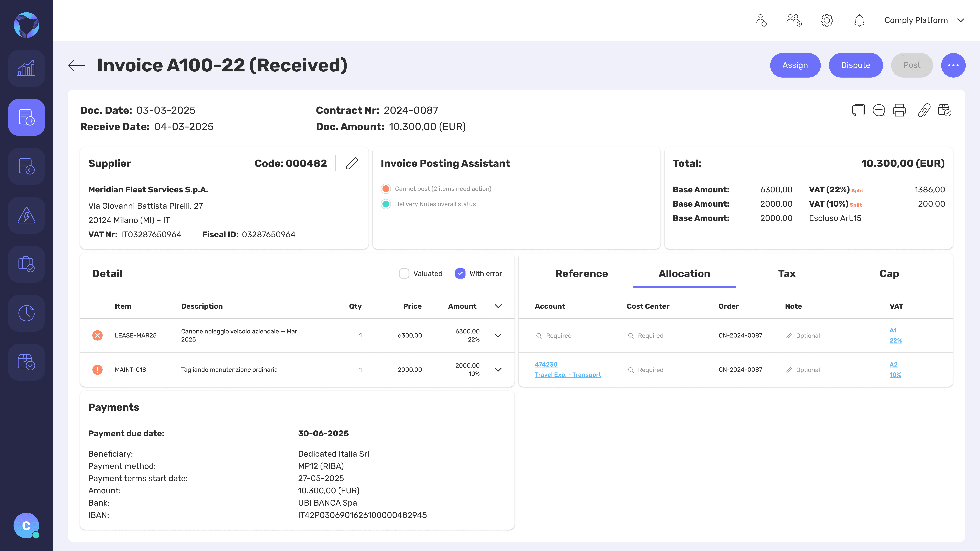Screen dimensions: 980x551
Task: Open the notifications bell
Action: tap(859, 21)
